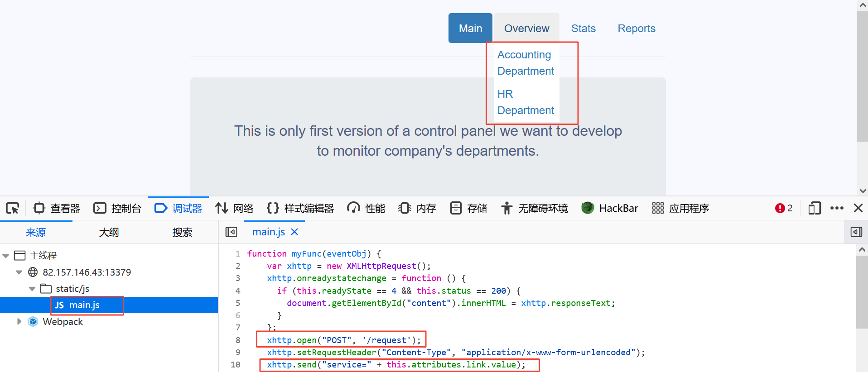This screenshot has width=868, height=372.
Task: Collapse the sources pane toggle icon
Action: (x=231, y=232)
